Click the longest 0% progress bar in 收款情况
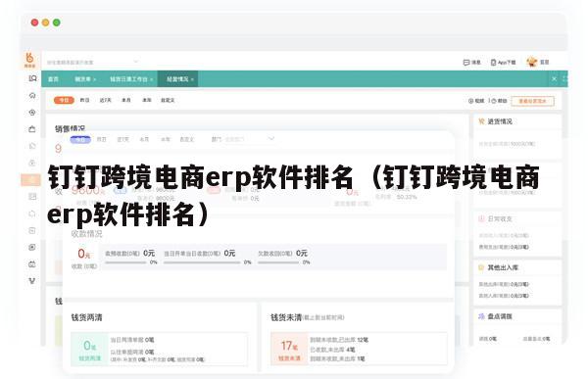 202,262
